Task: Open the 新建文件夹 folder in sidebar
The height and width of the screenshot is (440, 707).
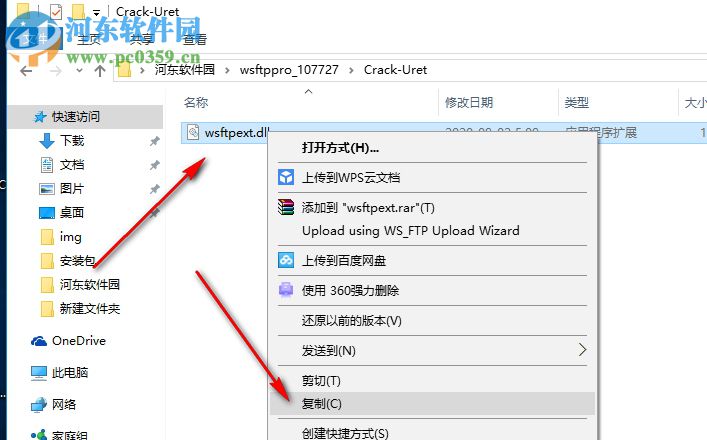Action: click(x=89, y=308)
